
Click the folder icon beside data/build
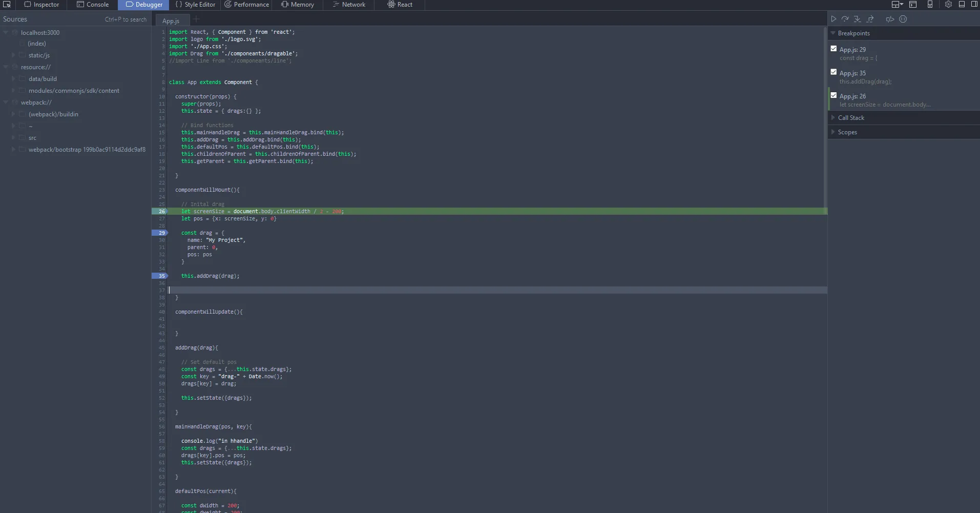[23, 78]
